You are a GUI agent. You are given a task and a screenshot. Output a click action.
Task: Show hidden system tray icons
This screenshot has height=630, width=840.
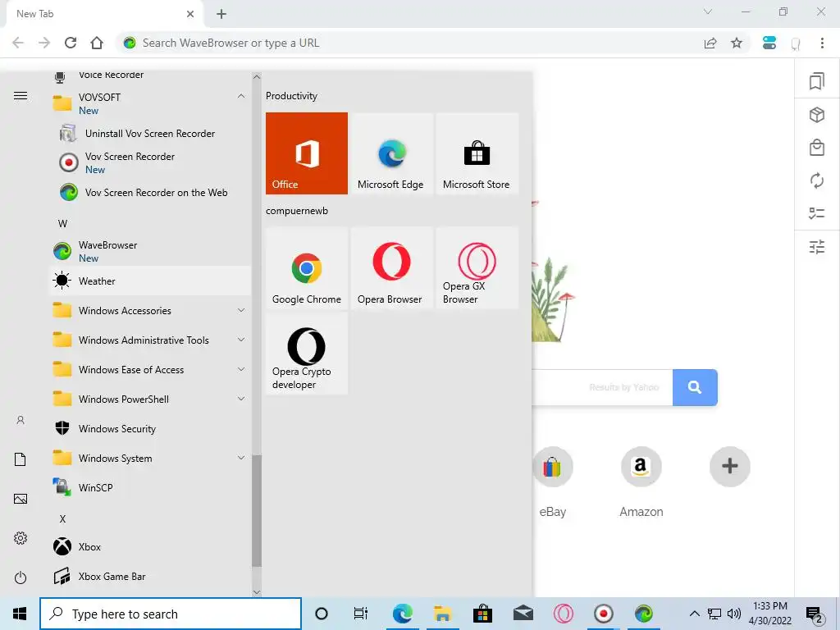point(694,614)
